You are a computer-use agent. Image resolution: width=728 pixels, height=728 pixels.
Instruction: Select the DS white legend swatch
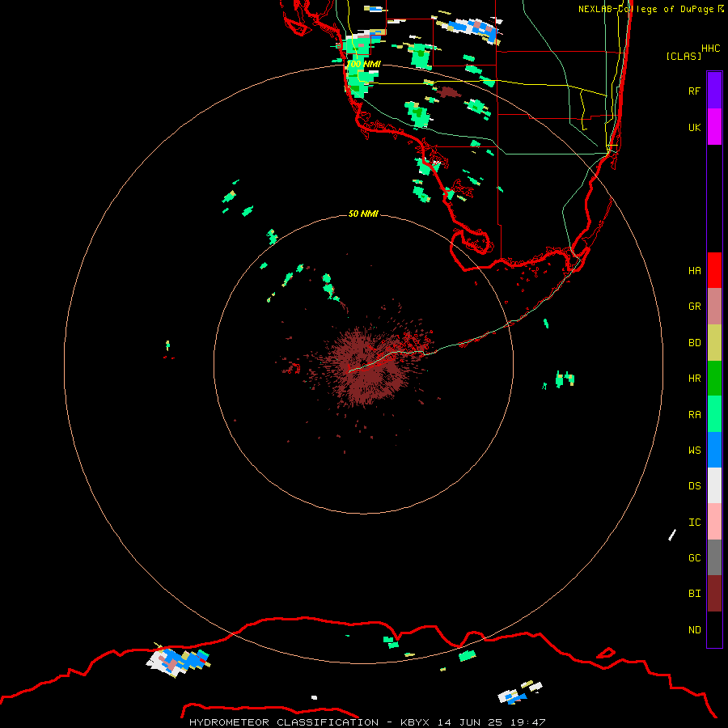(714, 485)
